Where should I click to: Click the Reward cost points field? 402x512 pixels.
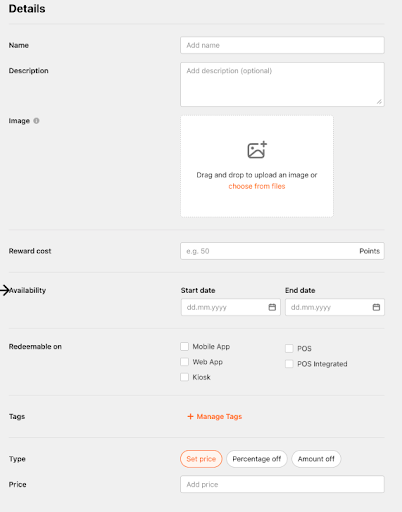(282, 251)
